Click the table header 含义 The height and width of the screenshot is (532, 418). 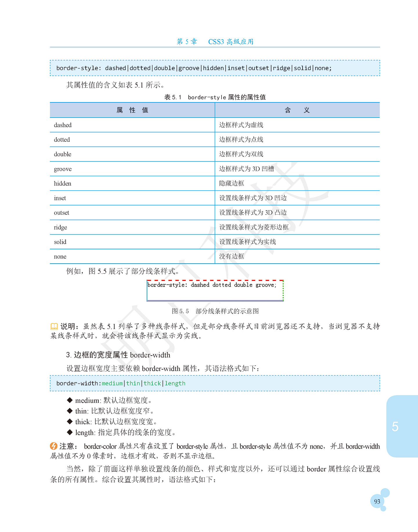pyautogui.click(x=297, y=110)
